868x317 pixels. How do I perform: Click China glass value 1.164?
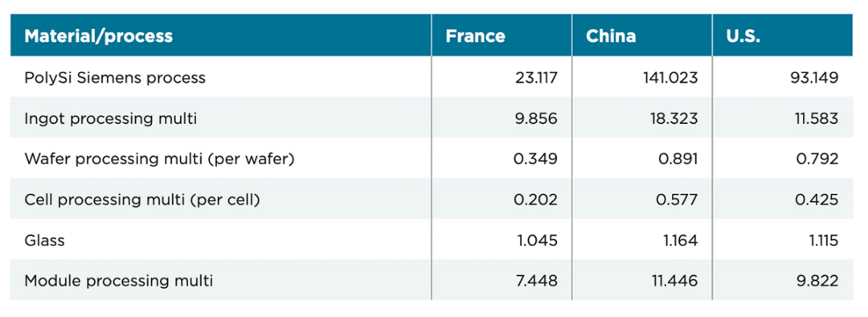pyautogui.click(x=678, y=241)
